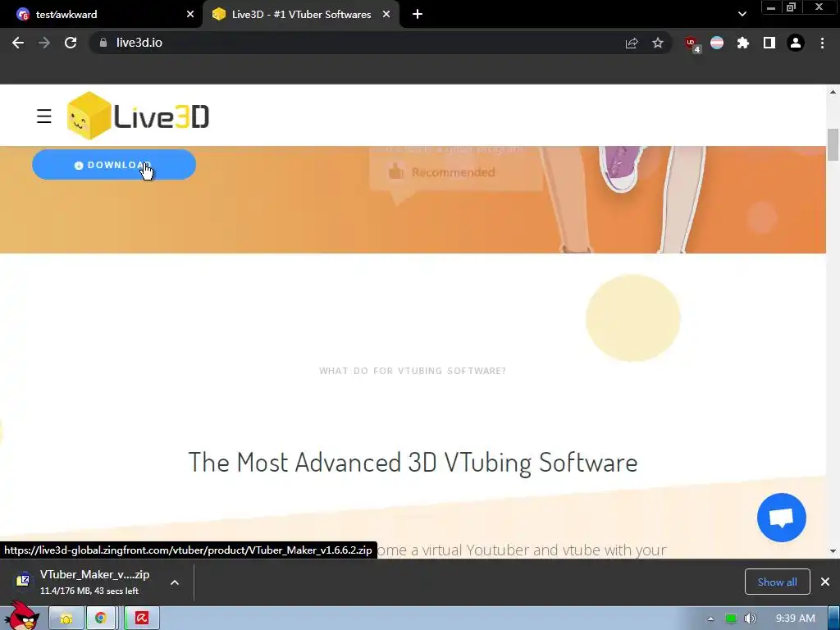Open the profile avatar menu
This screenshot has height=630, width=840.
[796, 43]
